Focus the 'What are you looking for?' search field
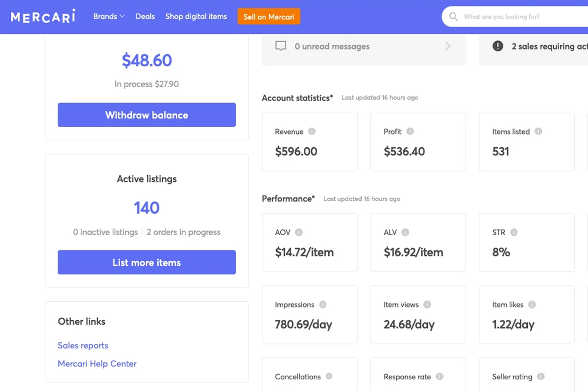The image size is (588, 391). click(x=519, y=17)
